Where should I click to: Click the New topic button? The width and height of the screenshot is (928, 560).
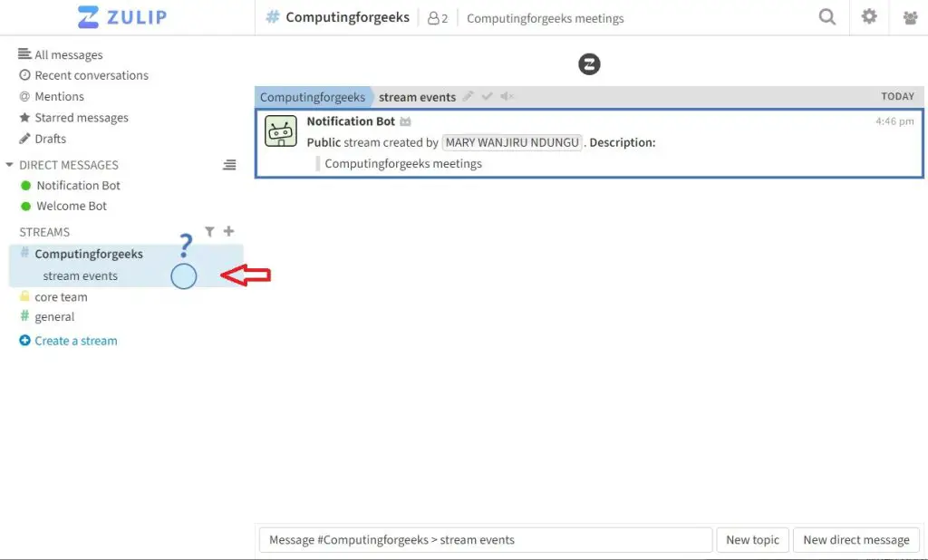click(752, 540)
